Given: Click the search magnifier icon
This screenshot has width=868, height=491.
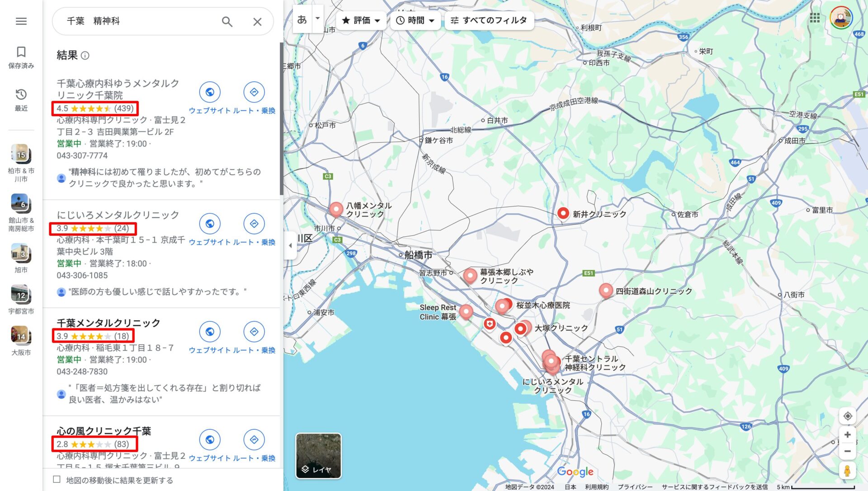Looking at the screenshot, I should [227, 21].
